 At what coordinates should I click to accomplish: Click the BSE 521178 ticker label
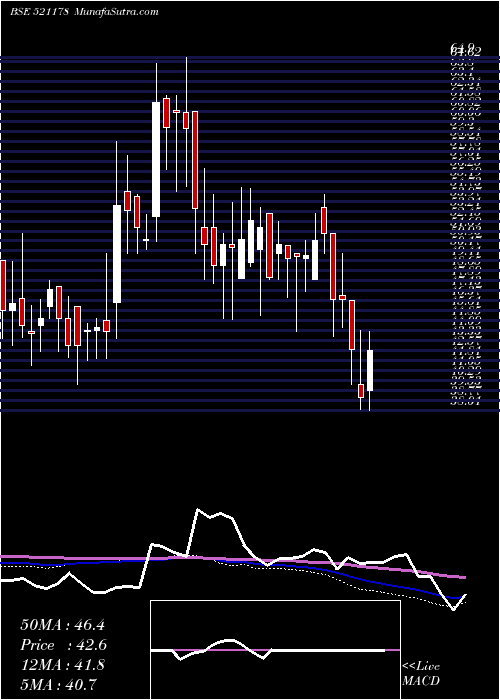[x=38, y=12]
